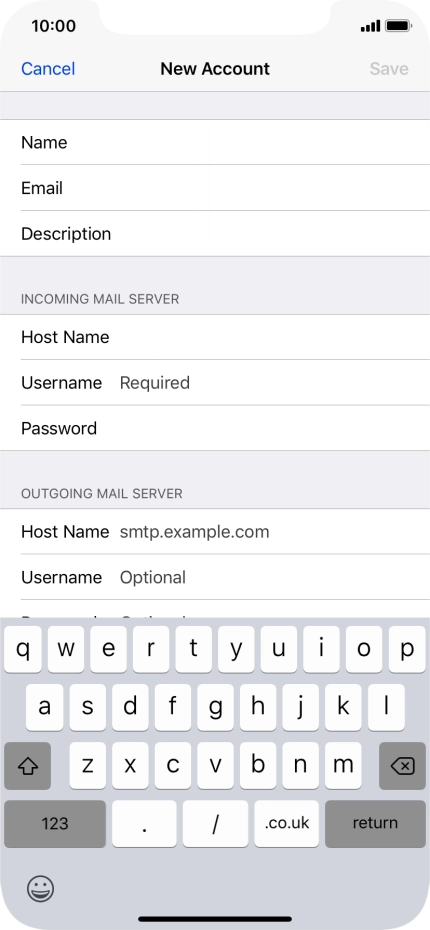This screenshot has width=430, height=930.
Task: Switch to the 123 numeric keyboard
Action: [55, 823]
